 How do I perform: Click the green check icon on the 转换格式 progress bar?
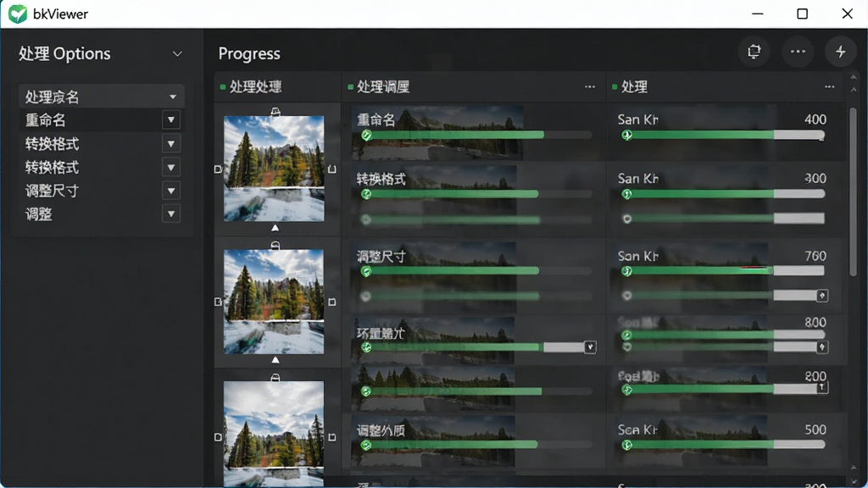tap(366, 194)
